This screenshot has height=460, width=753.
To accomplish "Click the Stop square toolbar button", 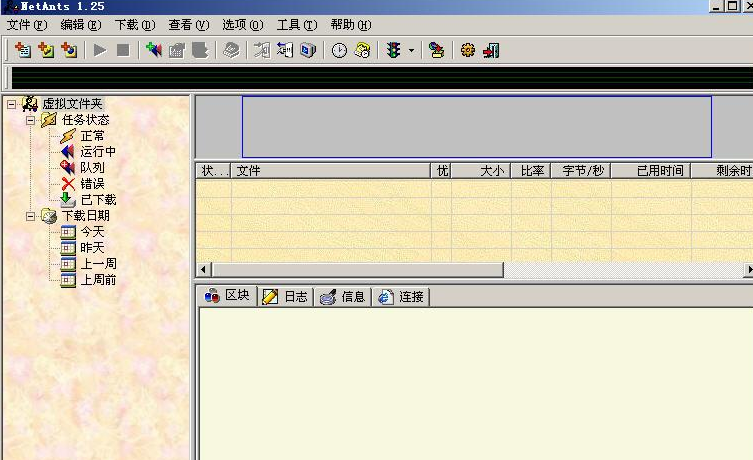I will 123,50.
